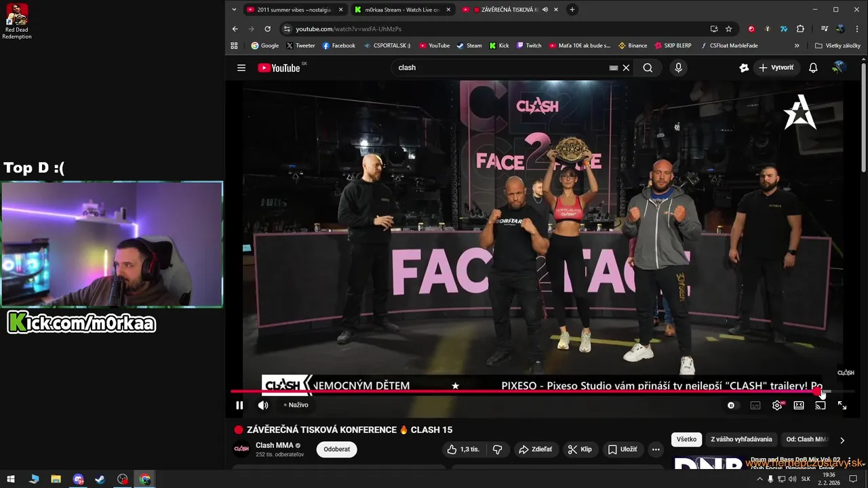Show next filter chips with the arrow
This screenshot has height=488, width=868.
(842, 440)
